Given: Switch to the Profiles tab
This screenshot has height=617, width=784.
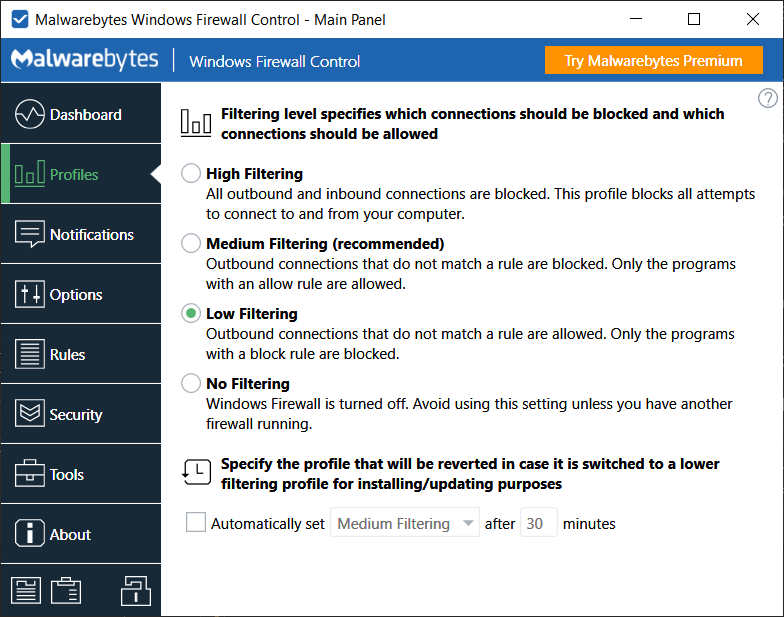Looking at the screenshot, I should click(x=80, y=174).
